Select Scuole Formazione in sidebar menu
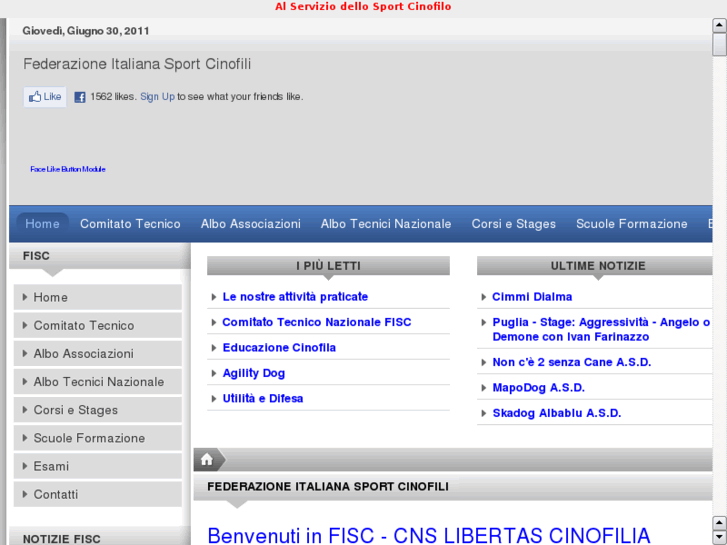This screenshot has width=727, height=545. point(98,438)
